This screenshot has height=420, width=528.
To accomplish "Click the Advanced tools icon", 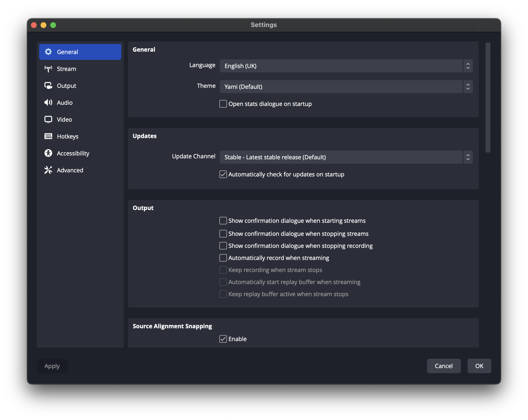I will click(48, 170).
